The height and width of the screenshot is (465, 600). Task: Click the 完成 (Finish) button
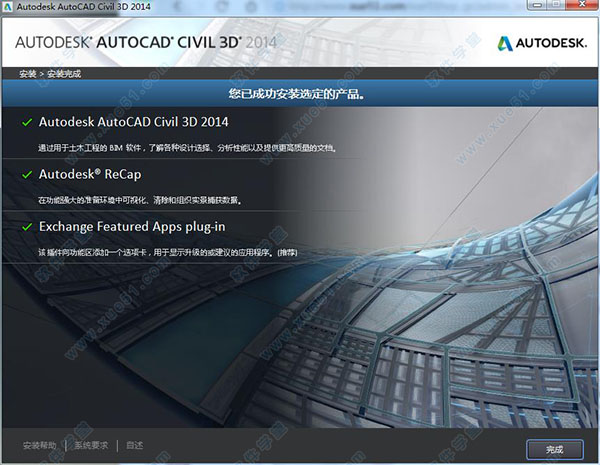pos(554,447)
